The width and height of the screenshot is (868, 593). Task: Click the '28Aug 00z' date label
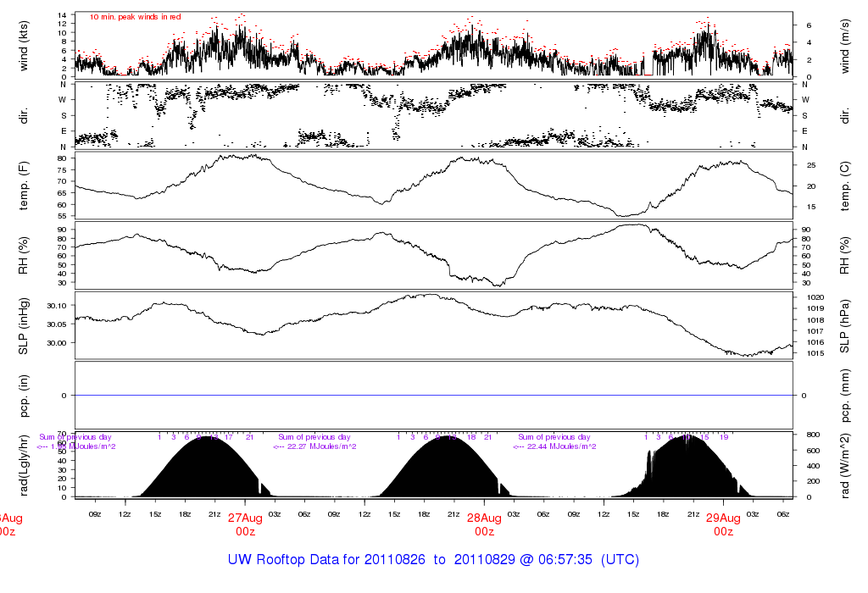(484, 524)
